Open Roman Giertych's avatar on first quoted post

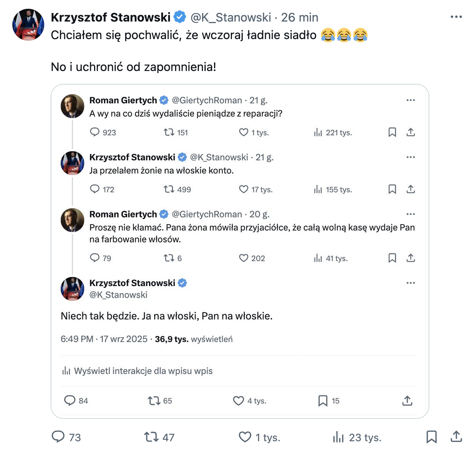point(73,106)
